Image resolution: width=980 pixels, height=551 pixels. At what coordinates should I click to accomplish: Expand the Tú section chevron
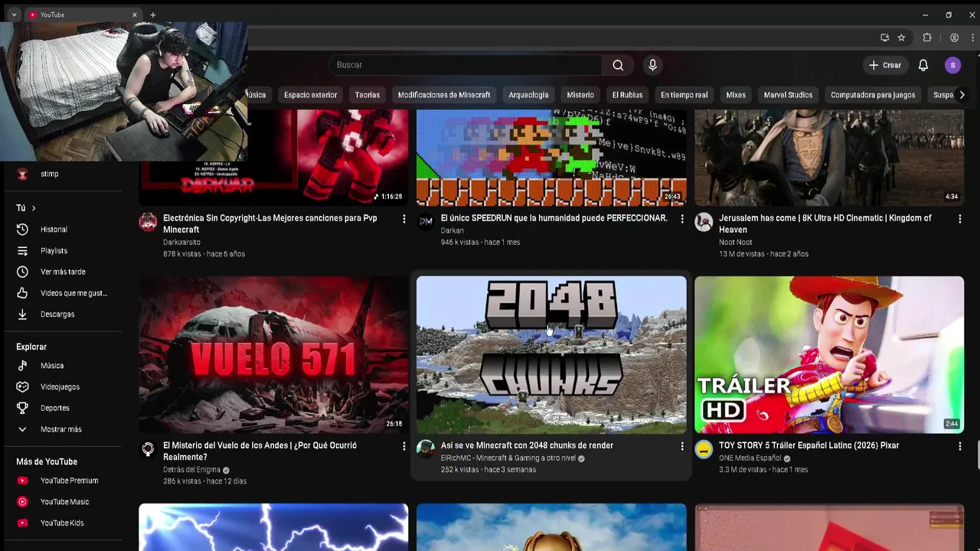(34, 208)
